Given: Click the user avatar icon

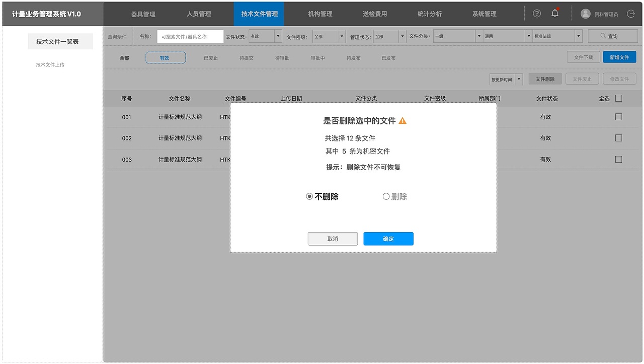Looking at the screenshot, I should coord(585,14).
